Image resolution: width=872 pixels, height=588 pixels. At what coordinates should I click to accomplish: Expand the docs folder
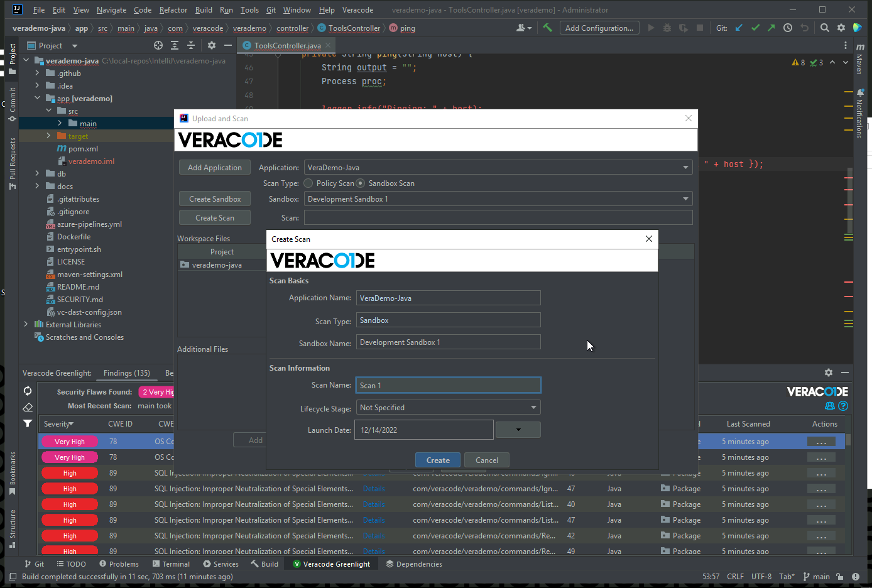click(37, 187)
